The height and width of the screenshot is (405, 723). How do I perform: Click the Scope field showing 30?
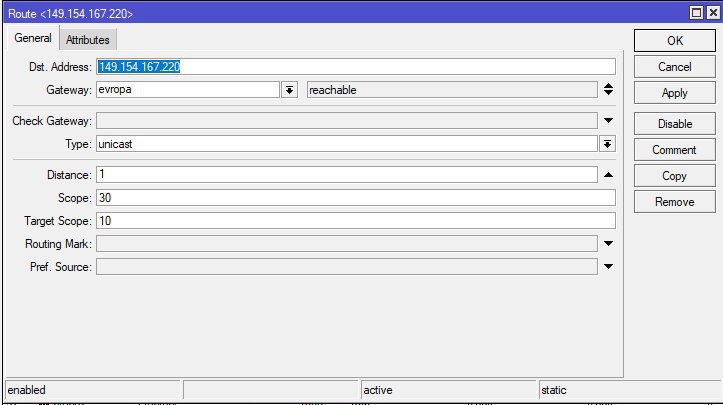pos(356,197)
